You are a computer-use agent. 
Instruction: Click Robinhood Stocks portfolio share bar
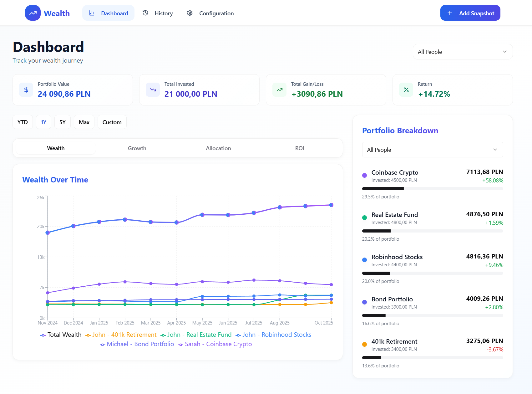pyautogui.click(x=433, y=273)
